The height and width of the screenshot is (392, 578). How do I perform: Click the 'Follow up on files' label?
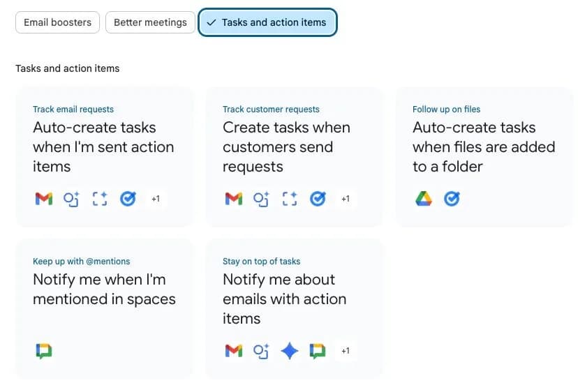446,110
